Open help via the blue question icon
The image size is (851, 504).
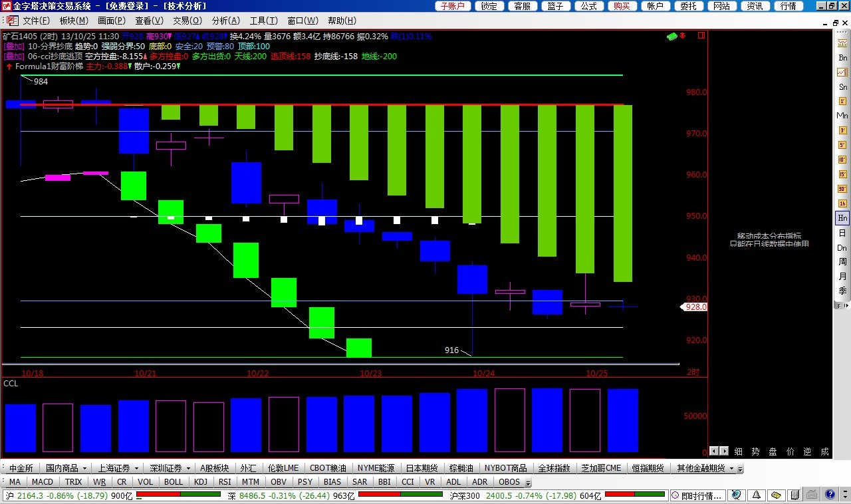[830, 495]
